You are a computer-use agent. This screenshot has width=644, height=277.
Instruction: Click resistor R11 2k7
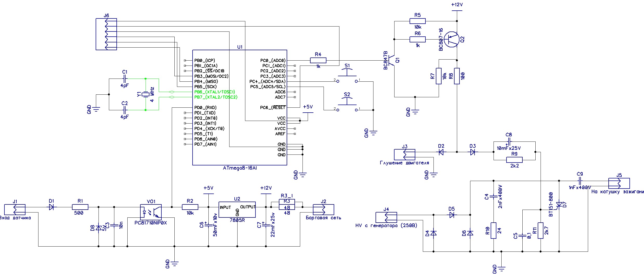[541, 230]
